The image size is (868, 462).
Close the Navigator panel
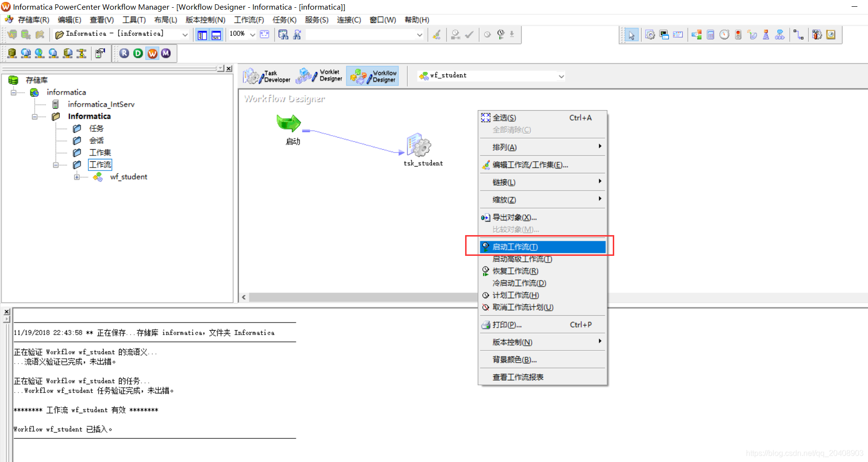point(229,69)
